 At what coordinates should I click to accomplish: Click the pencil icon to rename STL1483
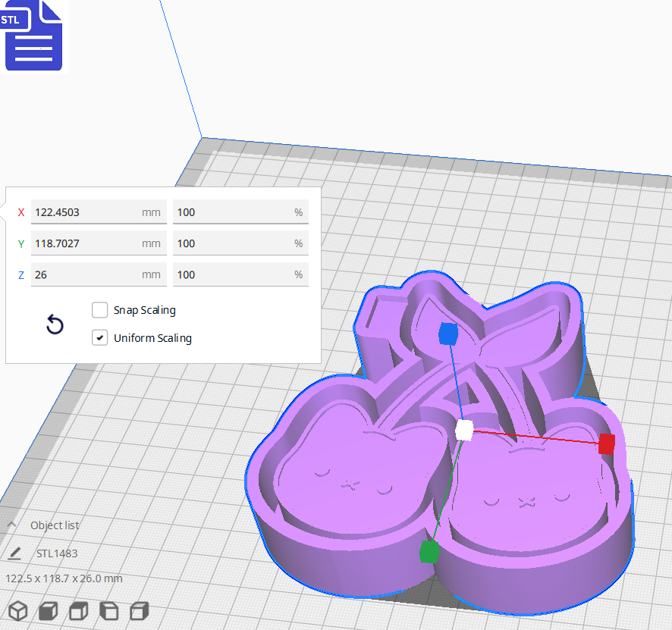(x=15, y=553)
